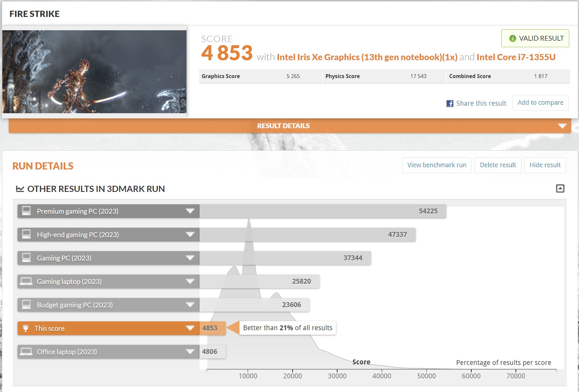Expand the This score row arrow
Image resolution: width=579 pixels, height=392 pixels.
[190, 328]
